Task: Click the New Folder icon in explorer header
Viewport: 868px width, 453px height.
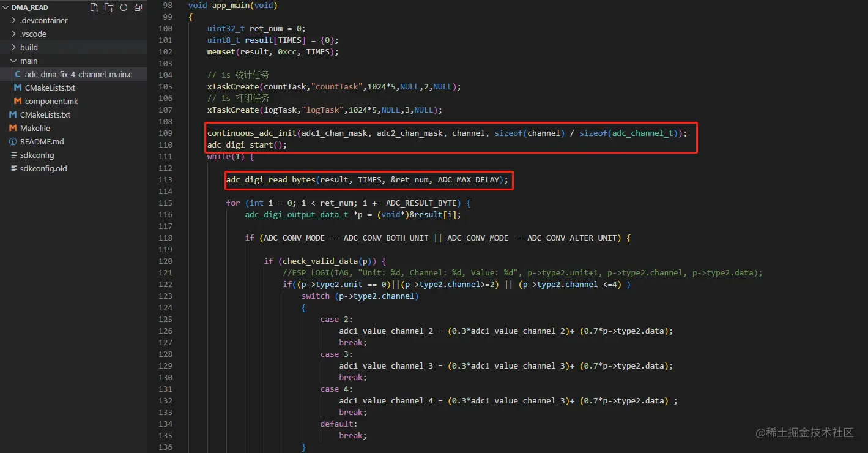Action: click(109, 7)
